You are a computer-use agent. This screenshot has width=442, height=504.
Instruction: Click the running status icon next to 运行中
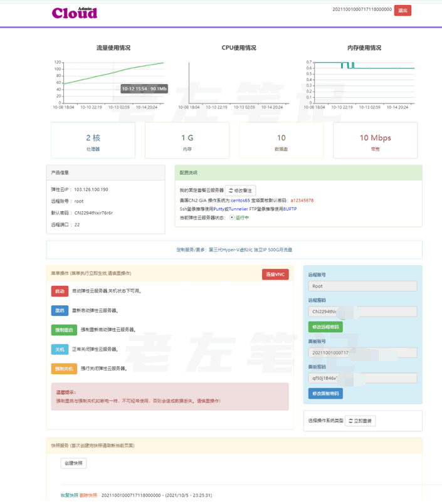231,218
